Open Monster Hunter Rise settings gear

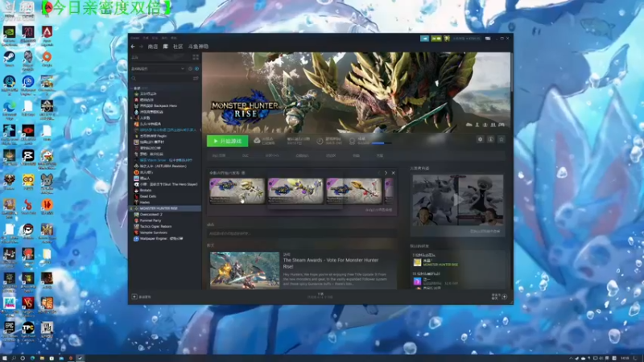coord(480,139)
